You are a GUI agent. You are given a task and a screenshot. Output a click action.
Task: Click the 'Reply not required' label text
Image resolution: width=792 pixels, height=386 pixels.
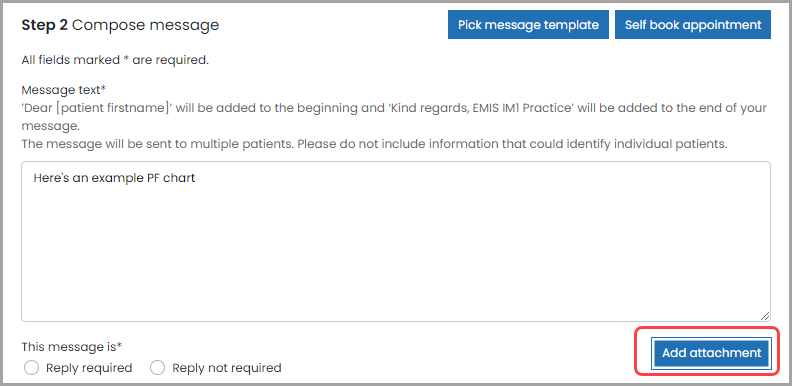coord(227,368)
